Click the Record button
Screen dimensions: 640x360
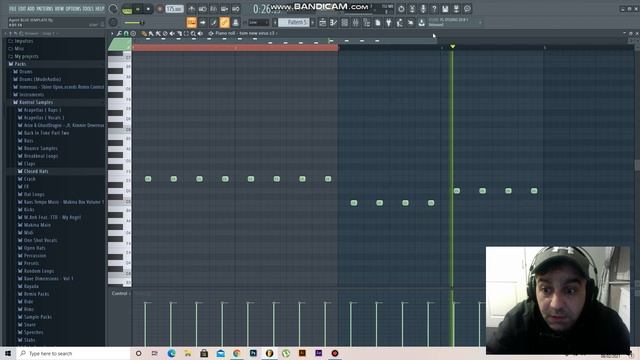tap(160, 9)
